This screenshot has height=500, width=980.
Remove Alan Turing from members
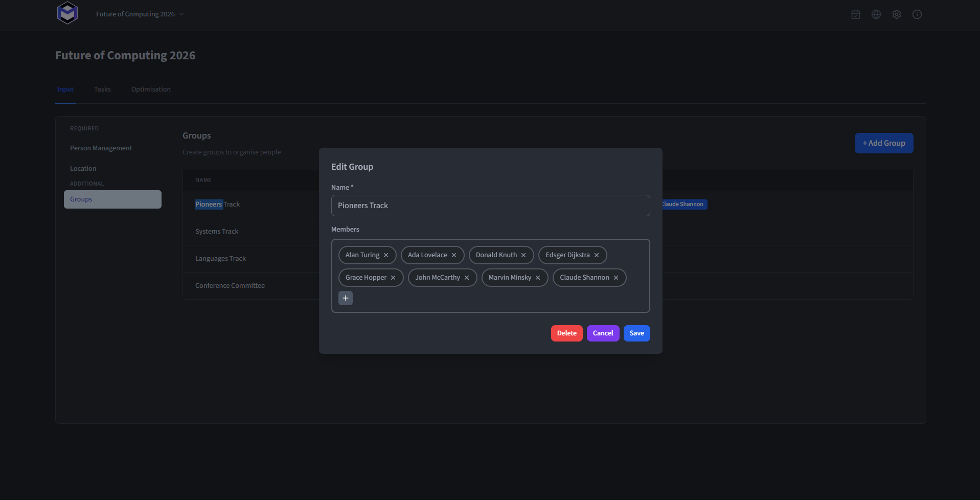[x=386, y=255]
